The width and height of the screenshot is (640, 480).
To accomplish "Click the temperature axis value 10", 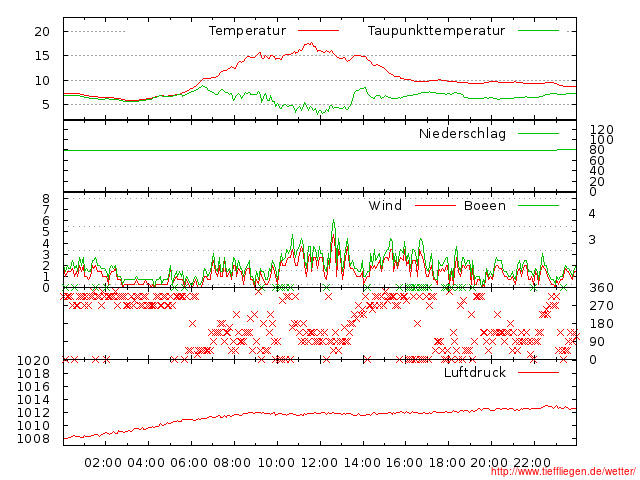I will point(42,80).
